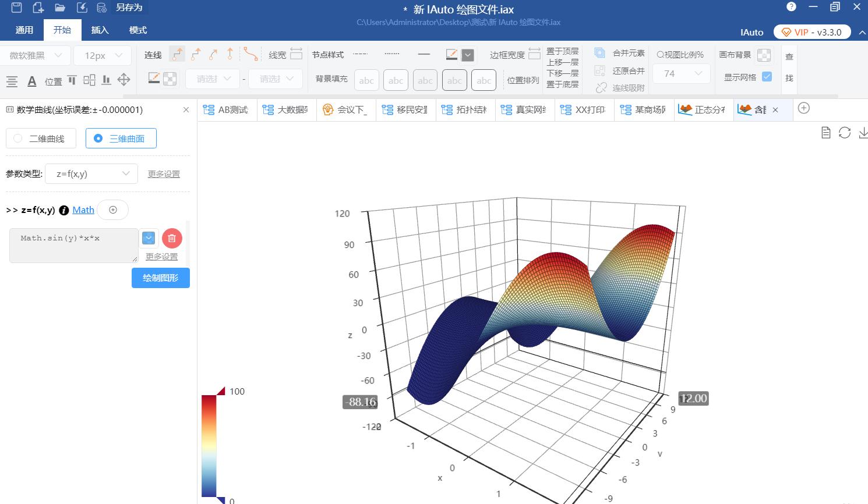Click the refresh icon above the chart
This screenshot has width=868, height=504.
845,133
